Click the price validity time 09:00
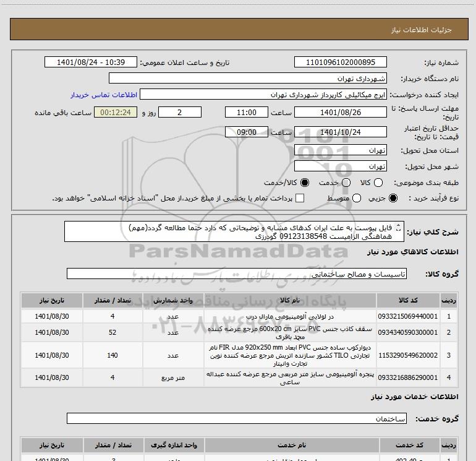This screenshot has height=461, width=476. click(x=247, y=132)
